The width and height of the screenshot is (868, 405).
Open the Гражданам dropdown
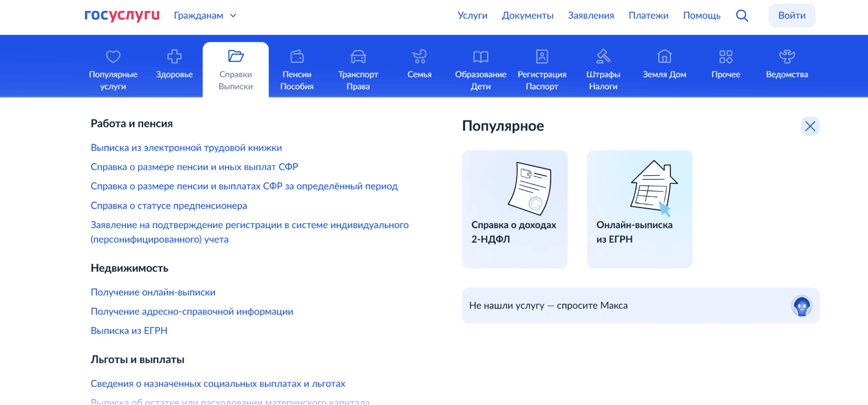(205, 16)
